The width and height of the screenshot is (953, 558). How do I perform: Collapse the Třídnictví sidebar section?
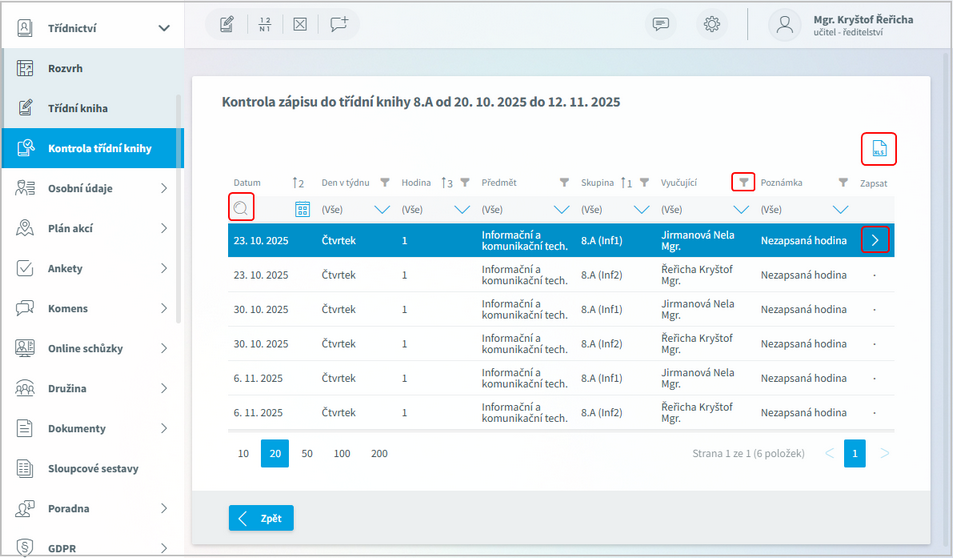(x=165, y=28)
